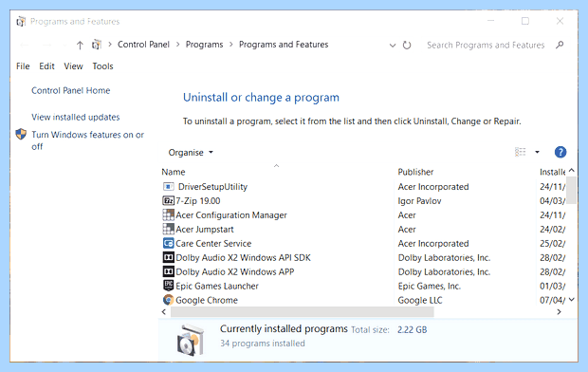Open View installed updates link
The width and height of the screenshot is (588, 372).
coord(75,117)
